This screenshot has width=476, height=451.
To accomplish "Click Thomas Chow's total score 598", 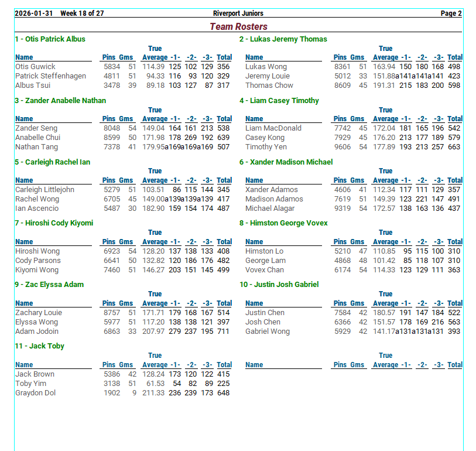I will click(454, 86).
